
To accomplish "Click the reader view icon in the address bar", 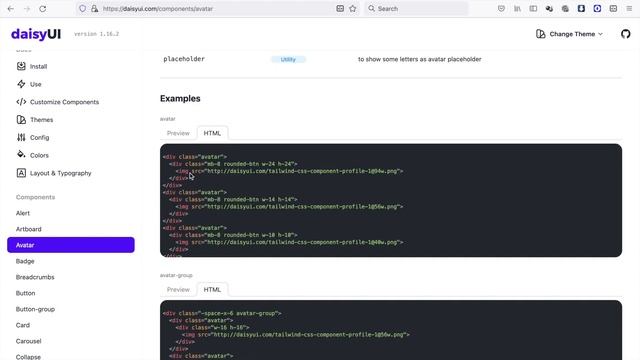I will (x=340, y=9).
